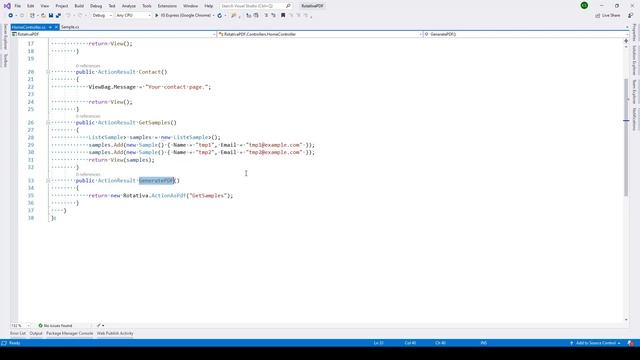Start debugging with IIS Express play icon
This screenshot has height=360, width=640.
[x=156, y=16]
